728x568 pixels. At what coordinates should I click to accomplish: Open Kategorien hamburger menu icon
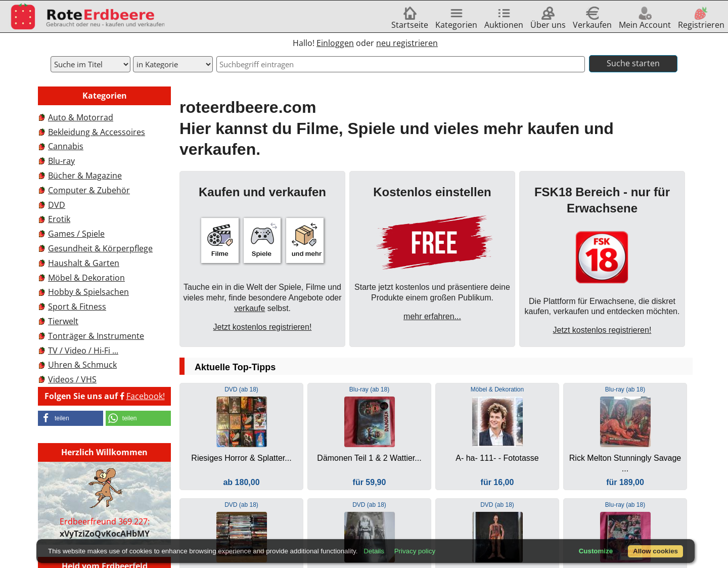point(456,13)
